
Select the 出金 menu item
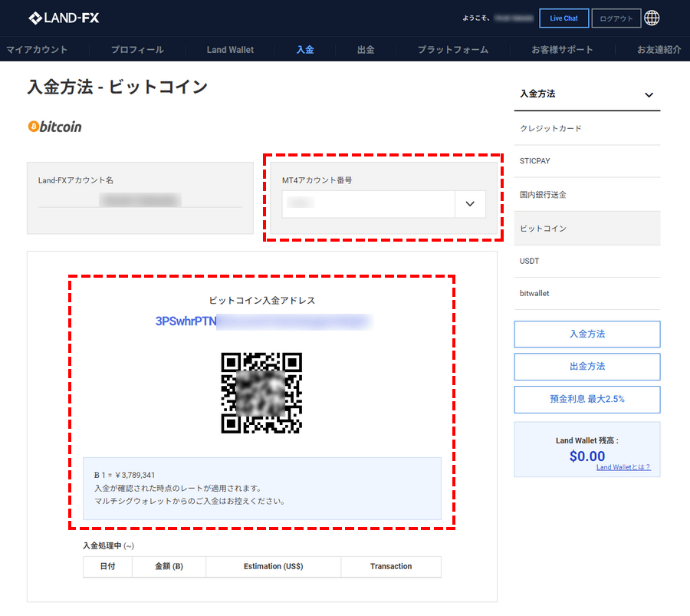(366, 50)
